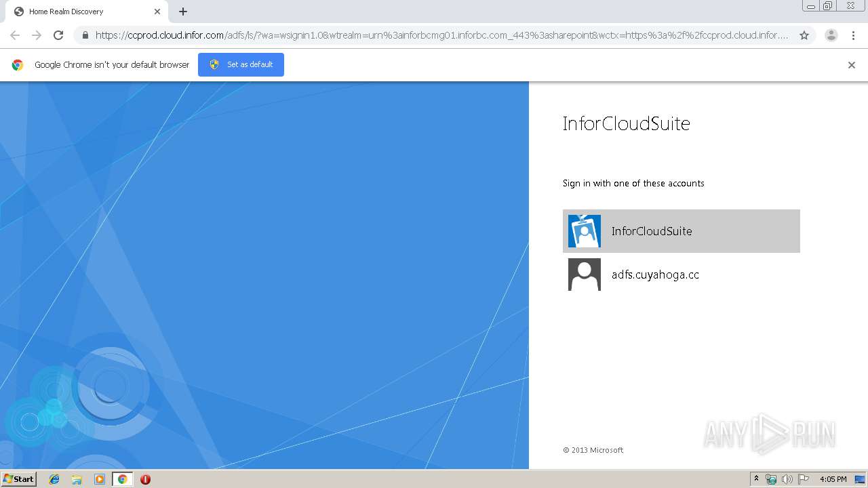Go forward to next page
Viewport: 868px width, 488px height.
[37, 35]
